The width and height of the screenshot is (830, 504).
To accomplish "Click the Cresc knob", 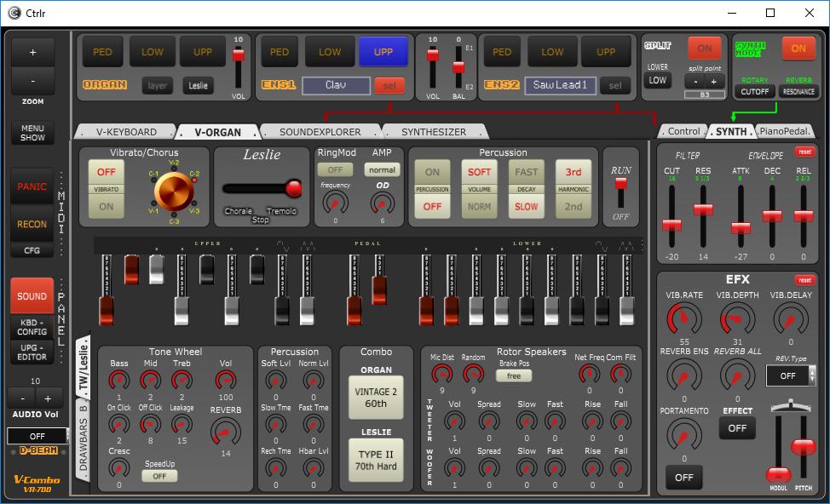I will (x=119, y=468).
